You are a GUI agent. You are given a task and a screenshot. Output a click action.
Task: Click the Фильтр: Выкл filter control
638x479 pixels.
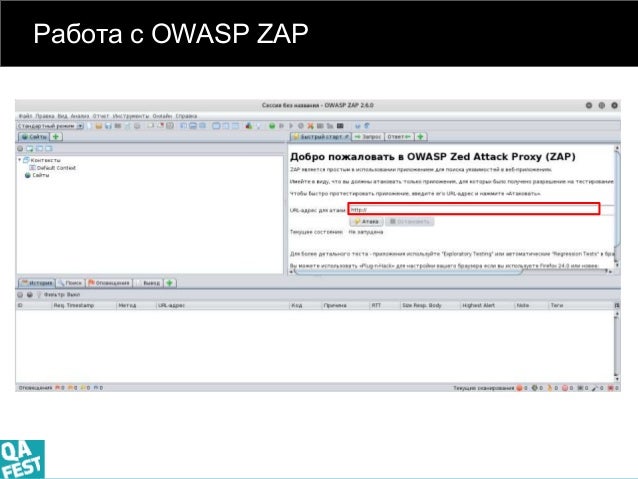click(x=58, y=294)
